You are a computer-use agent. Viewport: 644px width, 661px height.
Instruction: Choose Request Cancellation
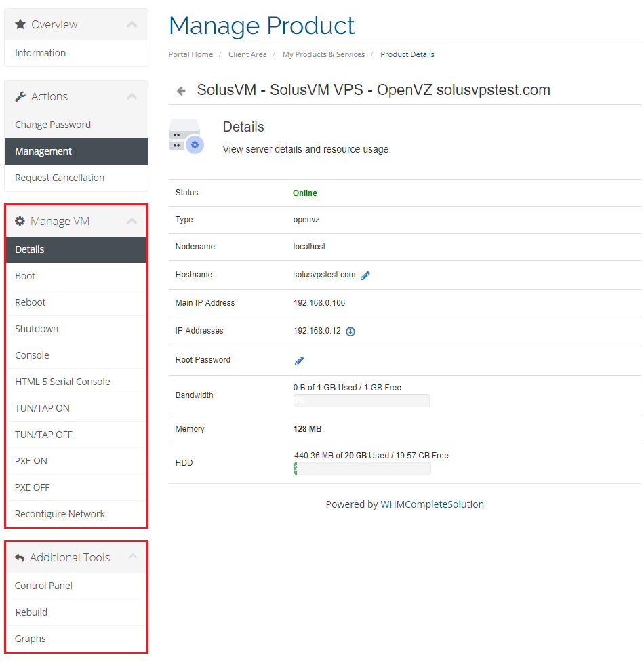pyautogui.click(x=77, y=178)
